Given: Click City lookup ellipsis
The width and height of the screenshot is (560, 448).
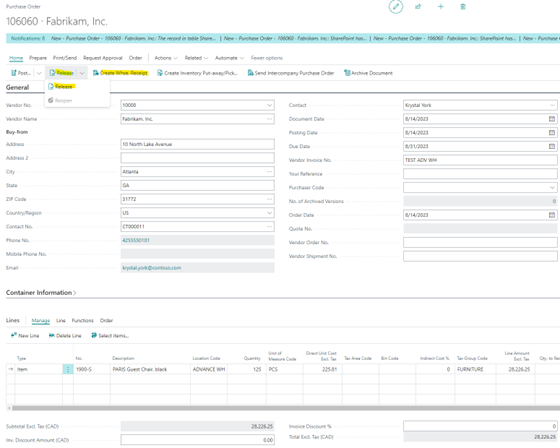Looking at the screenshot, I should (x=269, y=171).
